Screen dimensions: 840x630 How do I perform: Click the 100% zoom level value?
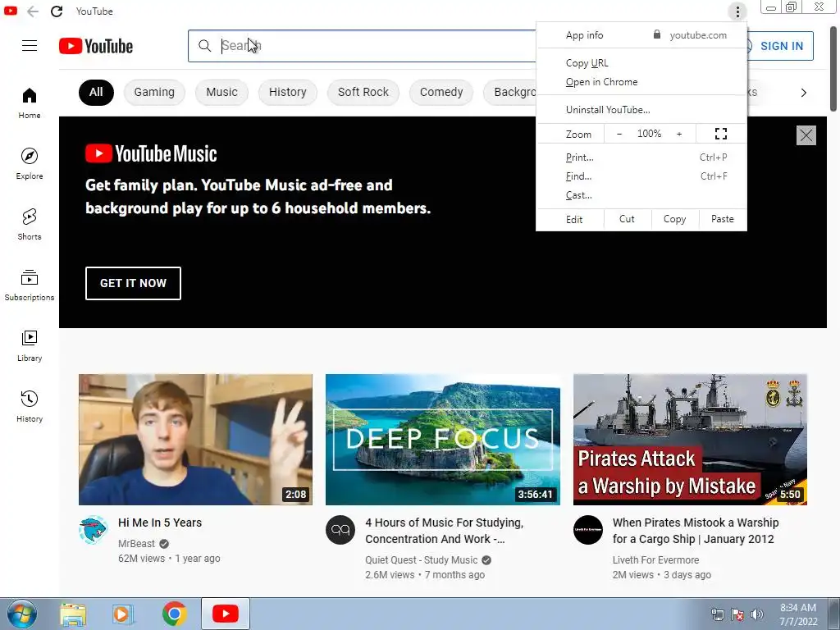pyautogui.click(x=650, y=134)
